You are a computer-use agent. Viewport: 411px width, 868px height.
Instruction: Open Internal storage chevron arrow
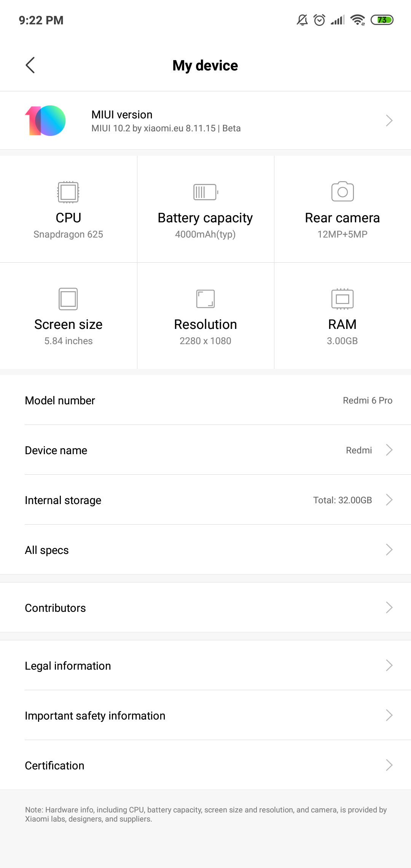pyautogui.click(x=389, y=500)
